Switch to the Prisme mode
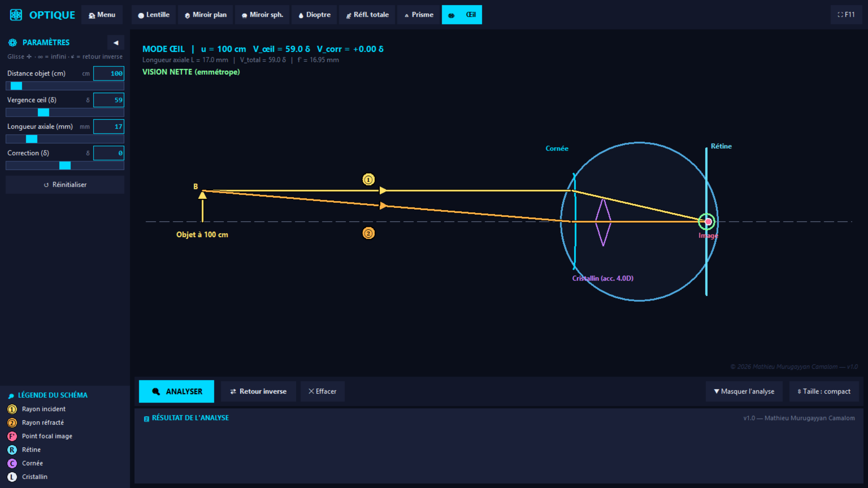The width and height of the screenshot is (868, 488). (x=419, y=15)
